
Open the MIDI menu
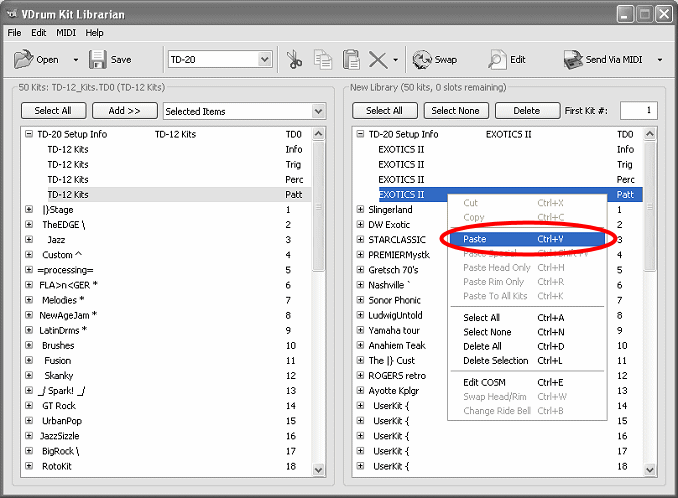(66, 33)
